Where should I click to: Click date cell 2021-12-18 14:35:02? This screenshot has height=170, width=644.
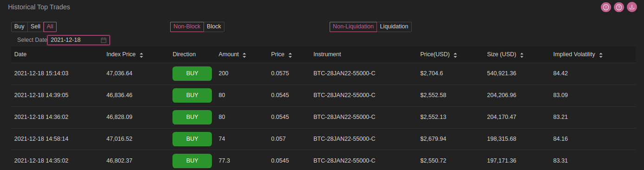click(41, 161)
